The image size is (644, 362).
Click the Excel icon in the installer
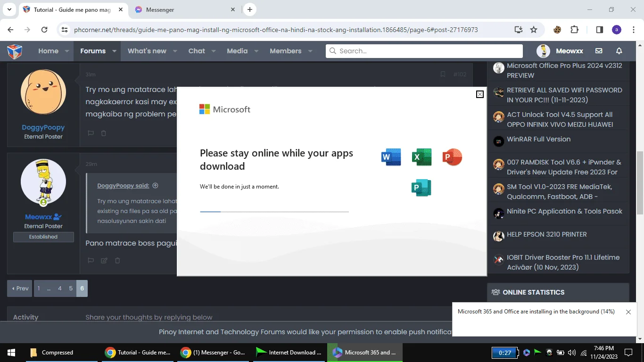421,157
